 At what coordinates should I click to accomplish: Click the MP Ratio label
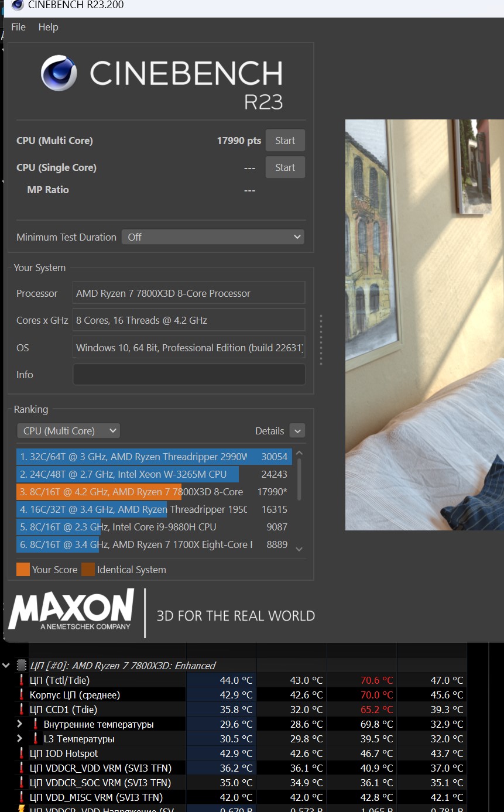[48, 190]
